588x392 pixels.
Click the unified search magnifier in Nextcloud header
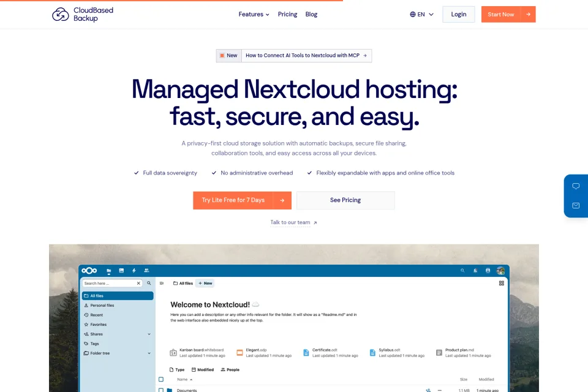pyautogui.click(x=462, y=271)
